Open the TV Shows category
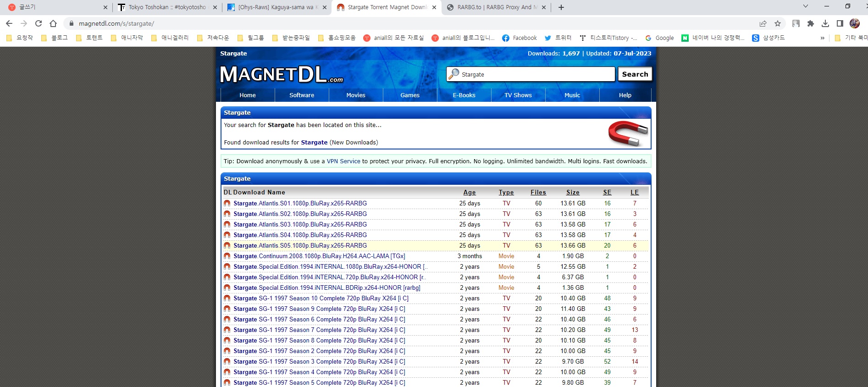 point(518,95)
